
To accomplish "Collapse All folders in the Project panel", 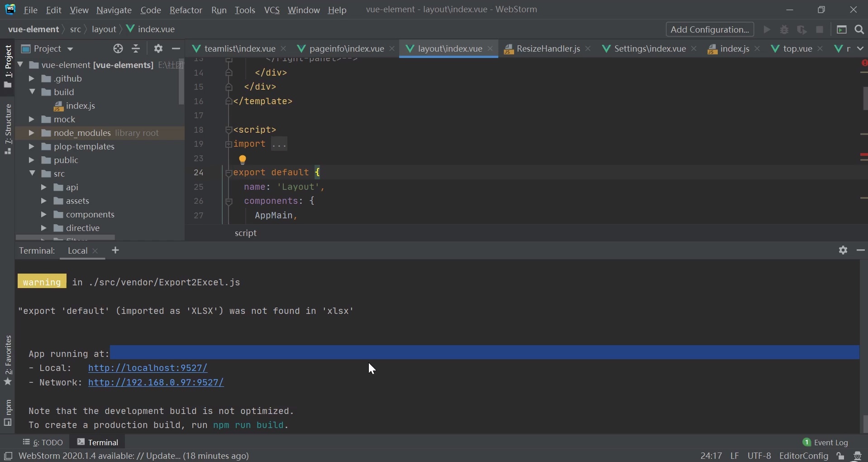I will tap(136, 48).
